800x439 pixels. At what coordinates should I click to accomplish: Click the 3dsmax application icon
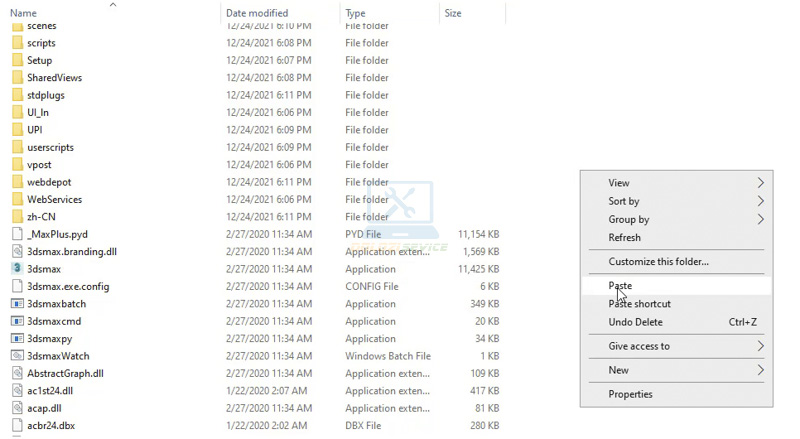17,269
